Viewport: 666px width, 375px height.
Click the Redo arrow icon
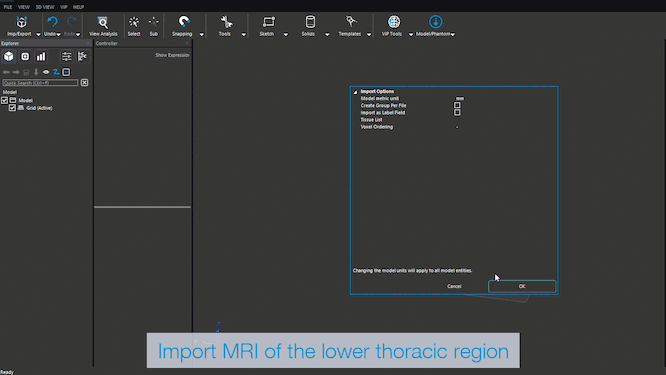pos(72,22)
